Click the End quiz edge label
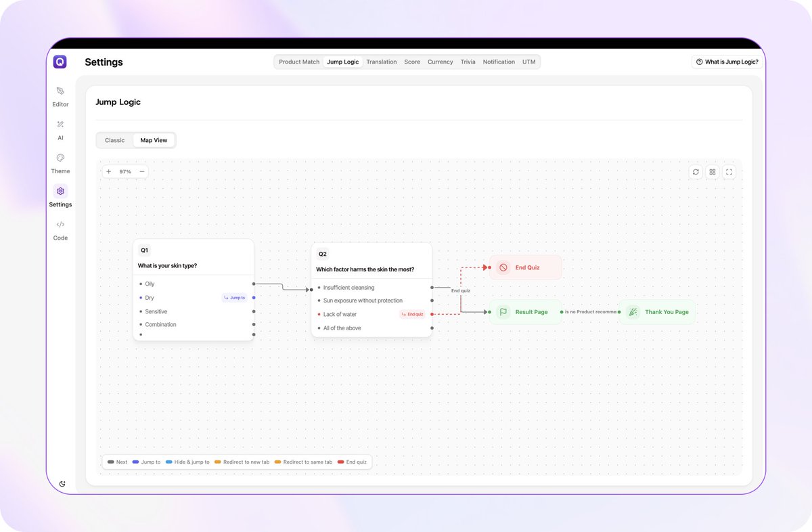The width and height of the screenshot is (812, 532). tap(461, 290)
